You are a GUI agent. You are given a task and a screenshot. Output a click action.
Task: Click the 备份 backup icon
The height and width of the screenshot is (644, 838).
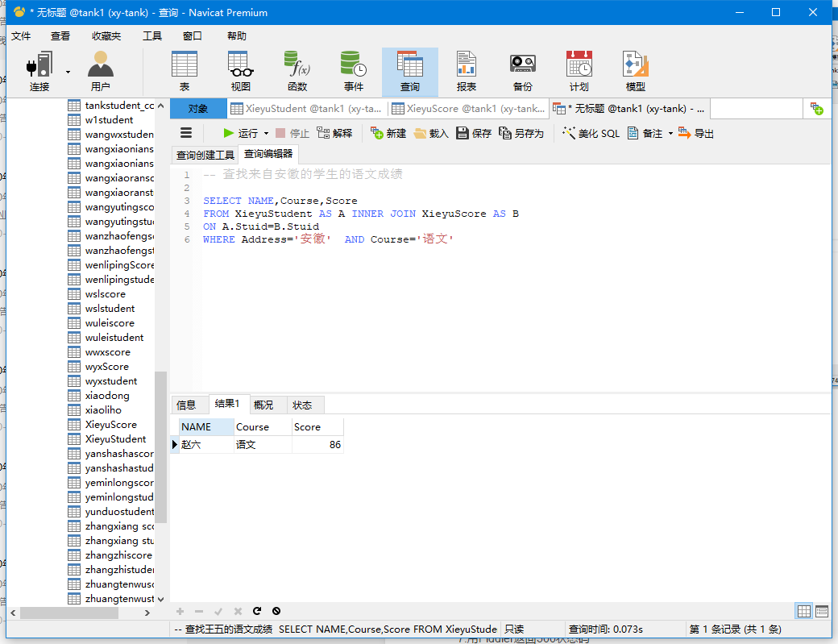(523, 71)
